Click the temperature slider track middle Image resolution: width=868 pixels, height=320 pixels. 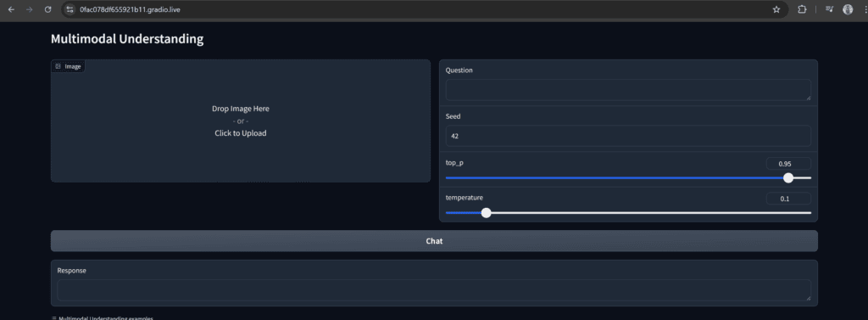pyautogui.click(x=628, y=212)
